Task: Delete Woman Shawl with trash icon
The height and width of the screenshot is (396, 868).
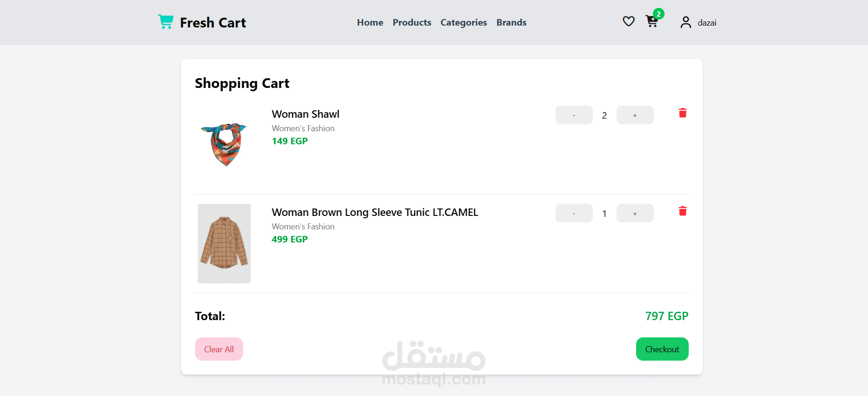Action: point(683,113)
